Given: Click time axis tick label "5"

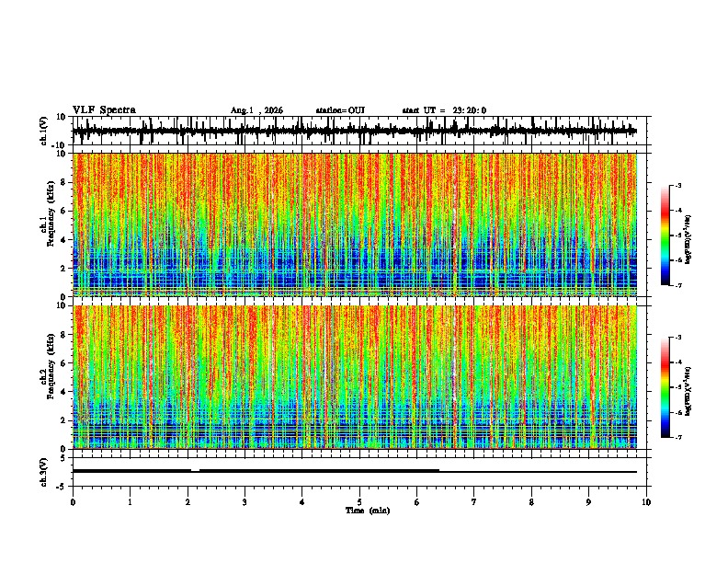Looking at the screenshot, I should 359,502.
